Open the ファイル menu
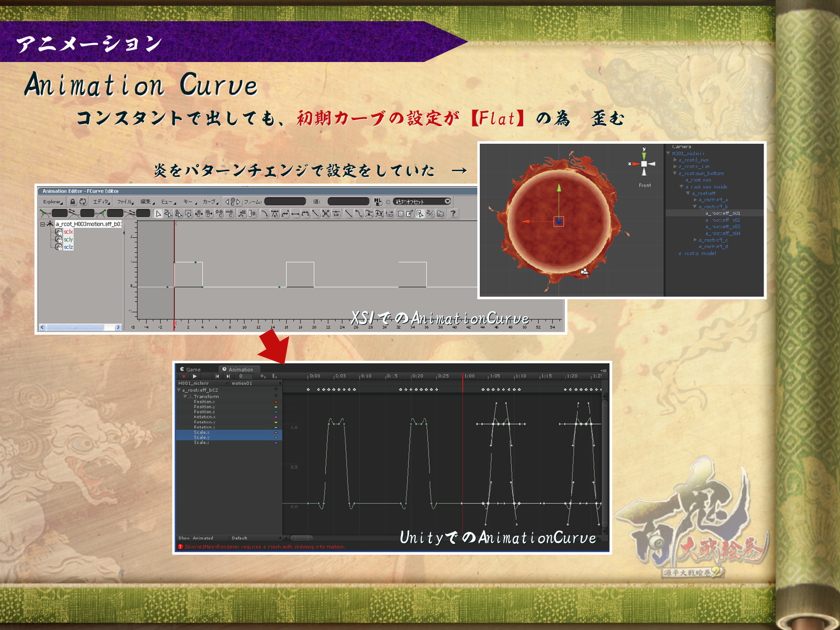Image resolution: width=840 pixels, height=630 pixels. tap(125, 202)
